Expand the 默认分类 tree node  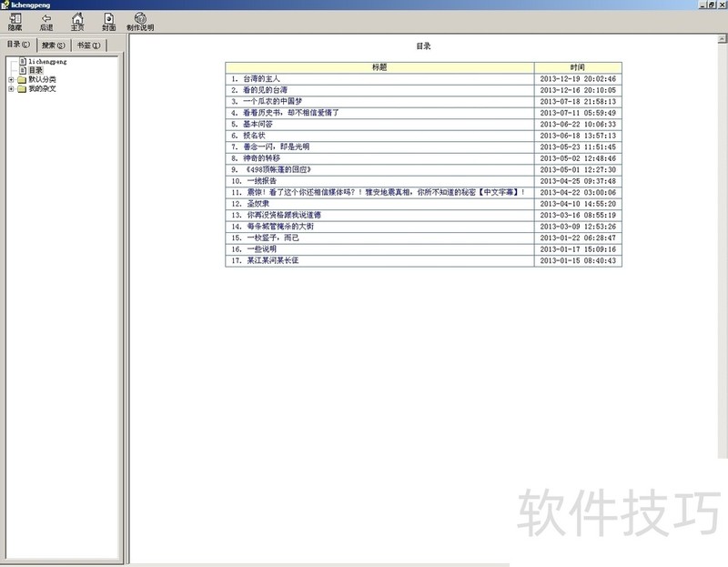pyautogui.click(x=11, y=79)
